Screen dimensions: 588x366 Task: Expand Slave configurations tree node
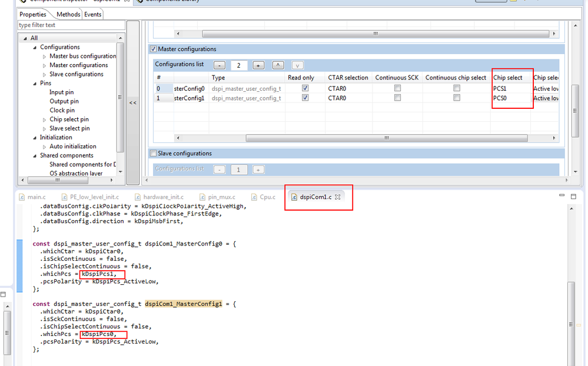(x=44, y=75)
